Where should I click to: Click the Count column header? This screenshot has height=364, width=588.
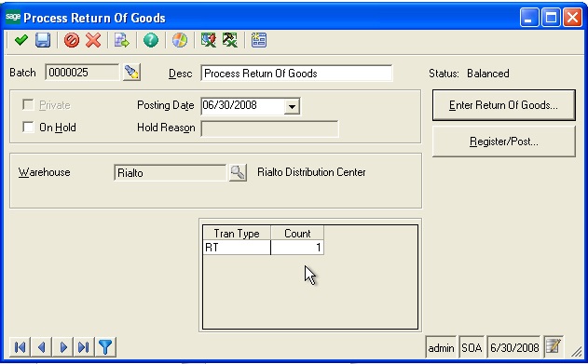297,233
